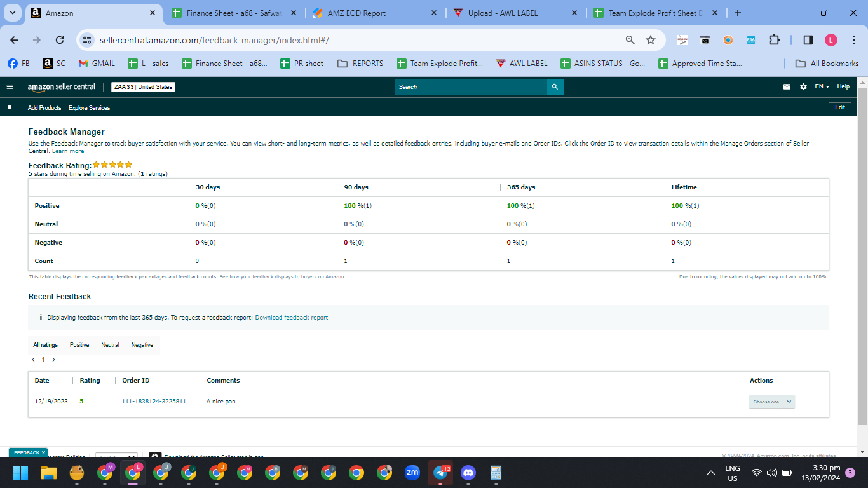Screen dimensions: 868x488
Task: Open the Chrome profile avatar L
Action: tap(831, 40)
